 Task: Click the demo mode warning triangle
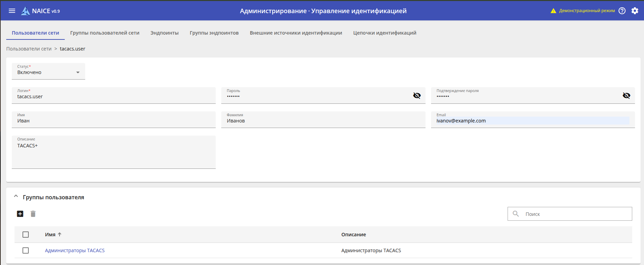pos(553,11)
